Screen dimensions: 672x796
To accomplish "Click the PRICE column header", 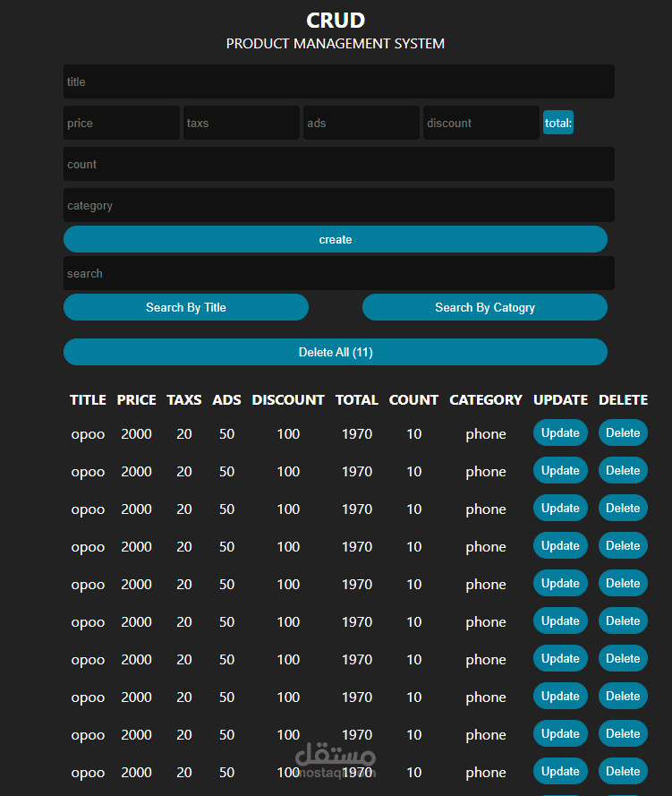I will tap(136, 400).
